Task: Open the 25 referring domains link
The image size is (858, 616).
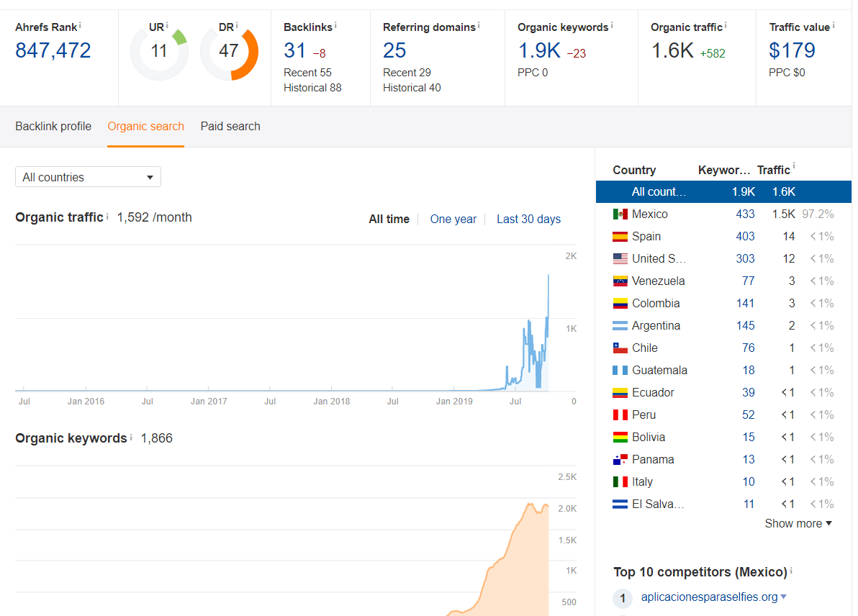Action: click(394, 51)
